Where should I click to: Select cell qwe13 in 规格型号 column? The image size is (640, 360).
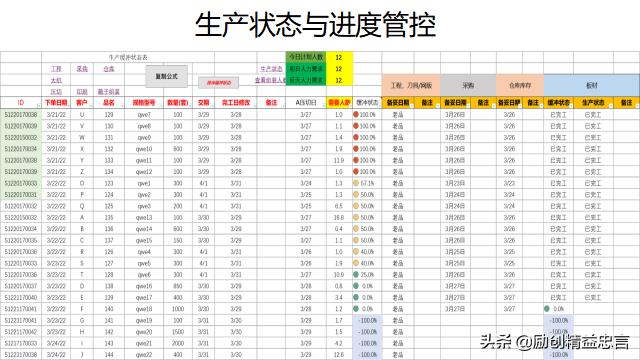144,218
